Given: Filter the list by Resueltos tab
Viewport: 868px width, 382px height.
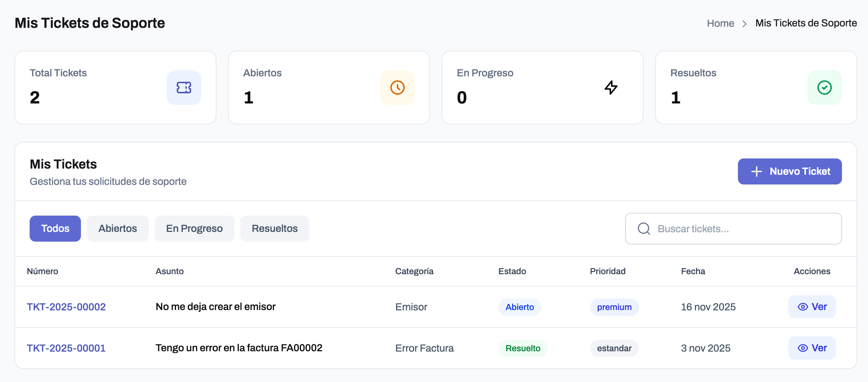Looking at the screenshot, I should 275,229.
